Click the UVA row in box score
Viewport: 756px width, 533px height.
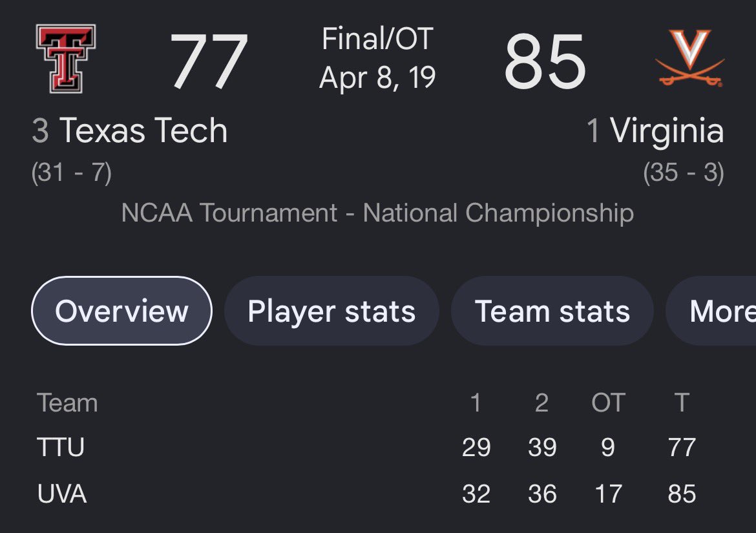[x=366, y=494]
